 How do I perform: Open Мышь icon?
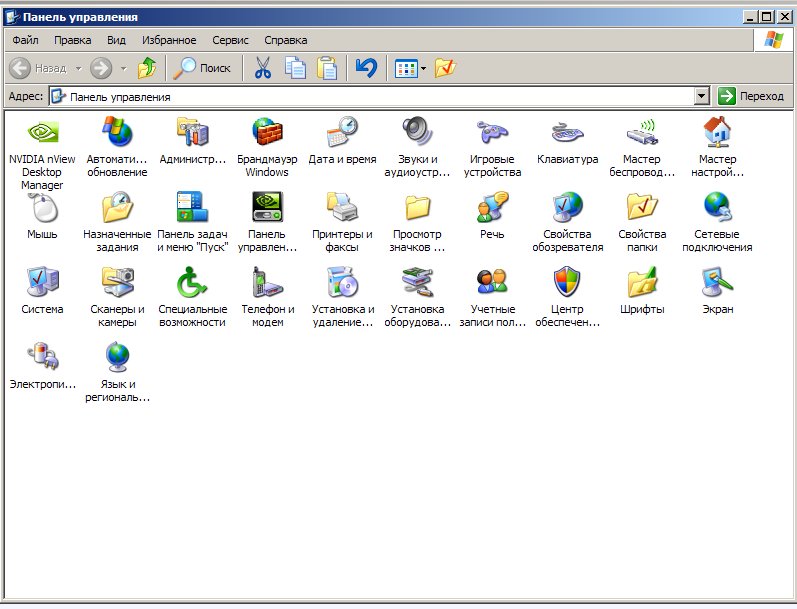point(43,207)
